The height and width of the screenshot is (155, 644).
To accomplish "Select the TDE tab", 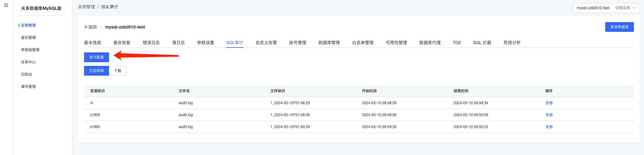I will pos(457,43).
